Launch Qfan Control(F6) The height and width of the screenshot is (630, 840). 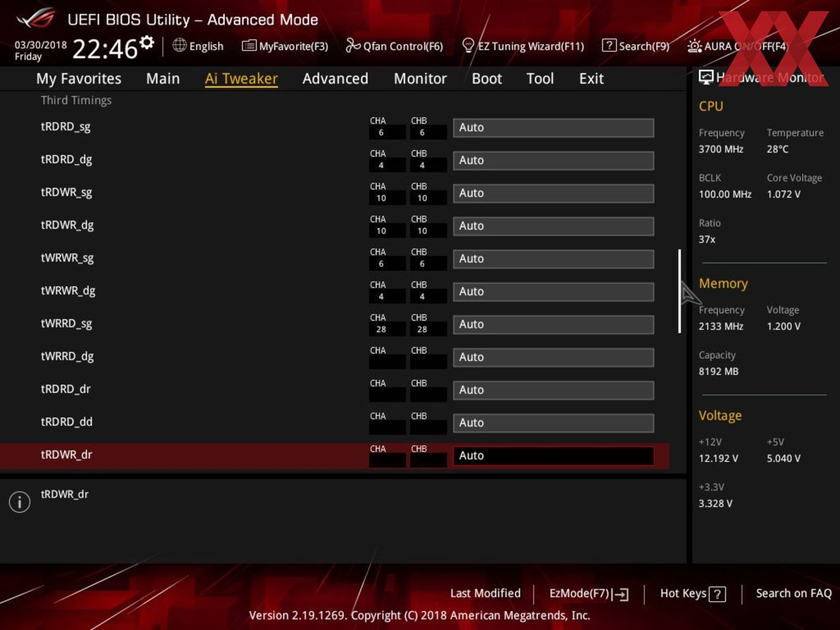[x=394, y=46]
